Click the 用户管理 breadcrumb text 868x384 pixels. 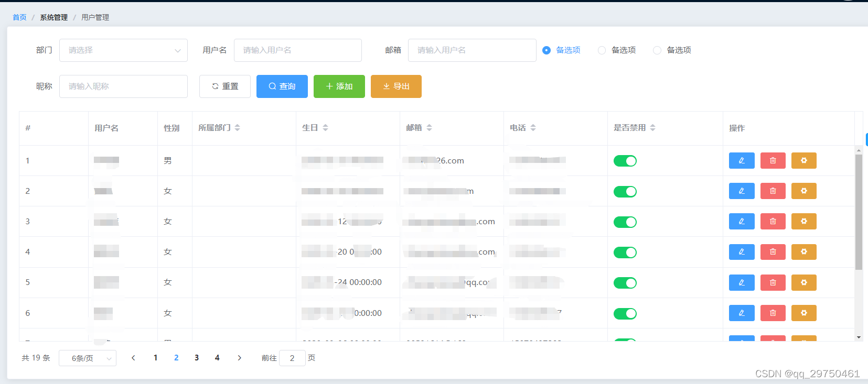(95, 17)
